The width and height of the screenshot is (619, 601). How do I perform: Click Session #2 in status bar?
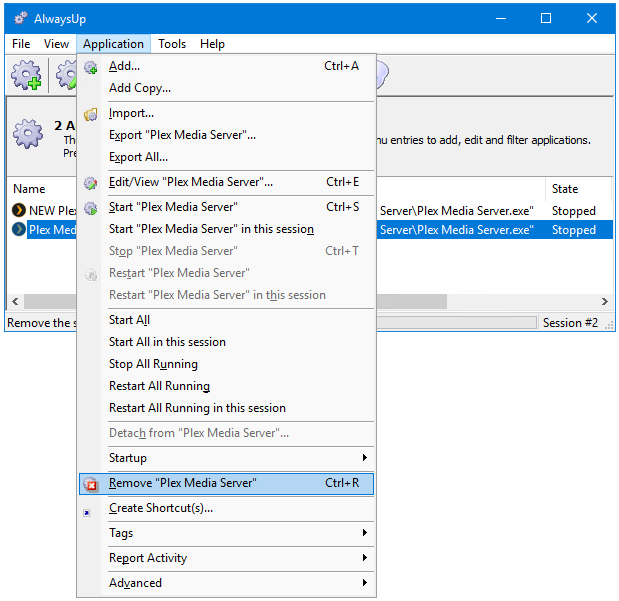click(x=570, y=323)
